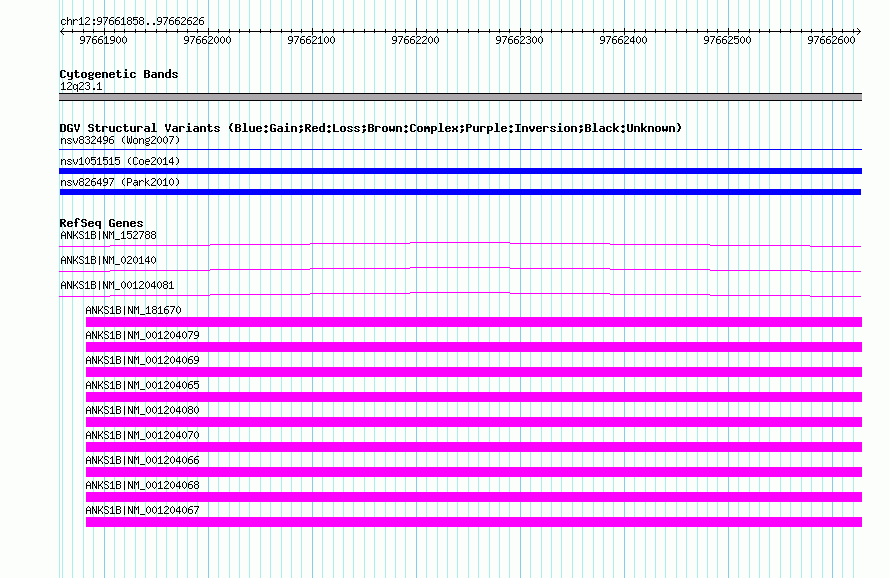Click the chr12:97661858..97662626 coordinate label
The image size is (890, 578).
(132, 21)
